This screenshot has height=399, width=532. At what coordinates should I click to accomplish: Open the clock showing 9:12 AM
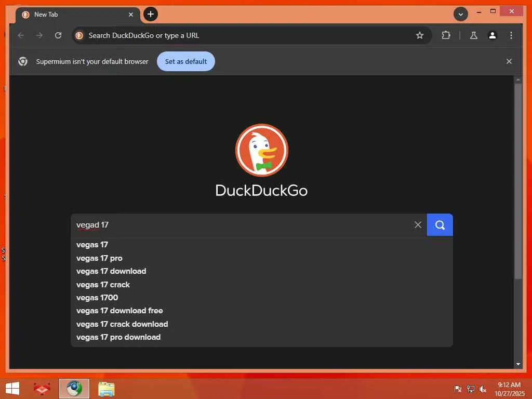(x=509, y=389)
